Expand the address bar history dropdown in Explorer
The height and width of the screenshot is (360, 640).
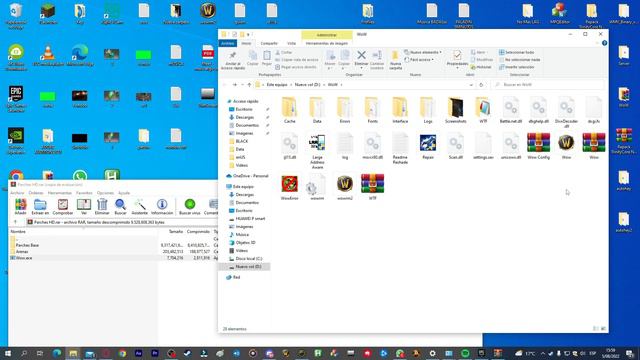coord(471,85)
